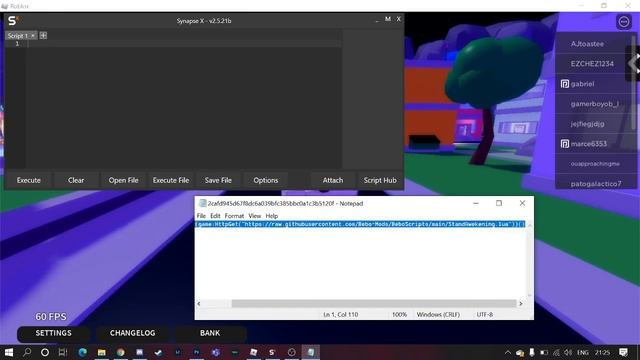Click Open File in Synapse X
This screenshot has width=640, height=360.
coord(123,180)
